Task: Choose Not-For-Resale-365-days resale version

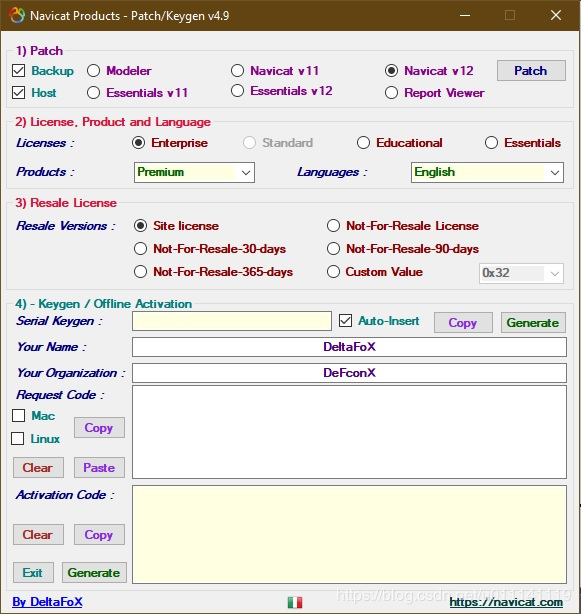Action: click(140, 272)
